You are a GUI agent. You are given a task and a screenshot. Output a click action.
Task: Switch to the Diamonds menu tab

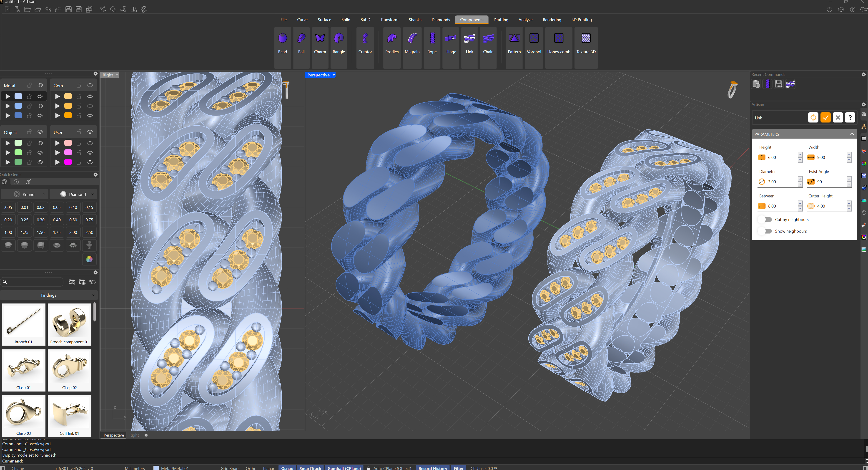(440, 20)
